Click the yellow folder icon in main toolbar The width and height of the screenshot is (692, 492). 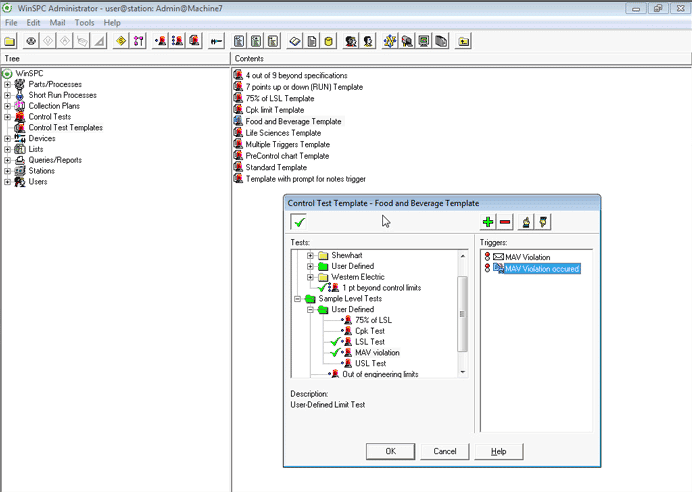click(x=10, y=42)
